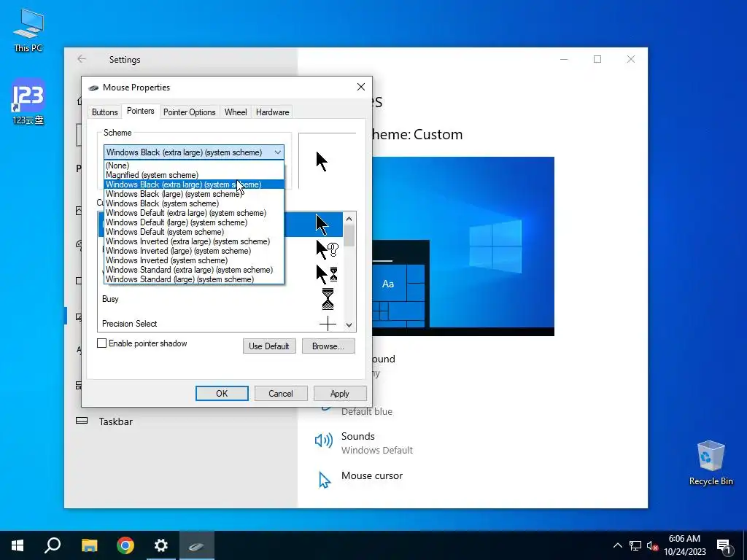Open Sounds Windows Default setting

(x=365, y=443)
